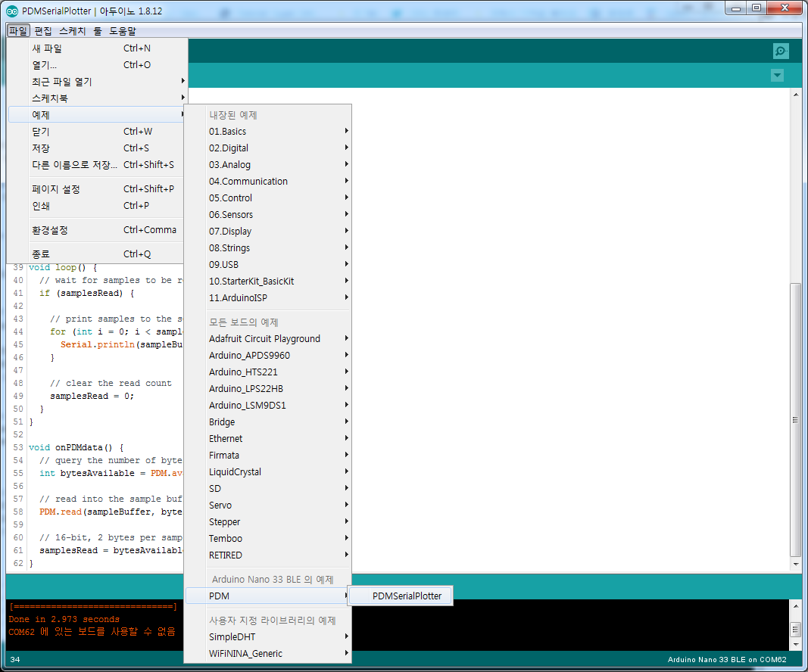This screenshot has height=672, width=808.
Task: Click console scrollbar down arrow
Action: pyautogui.click(x=796, y=644)
